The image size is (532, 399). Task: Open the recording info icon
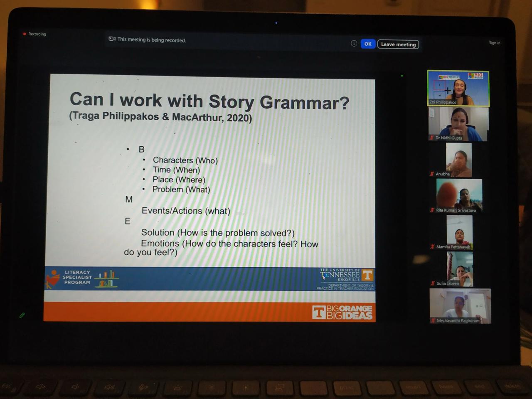click(354, 44)
